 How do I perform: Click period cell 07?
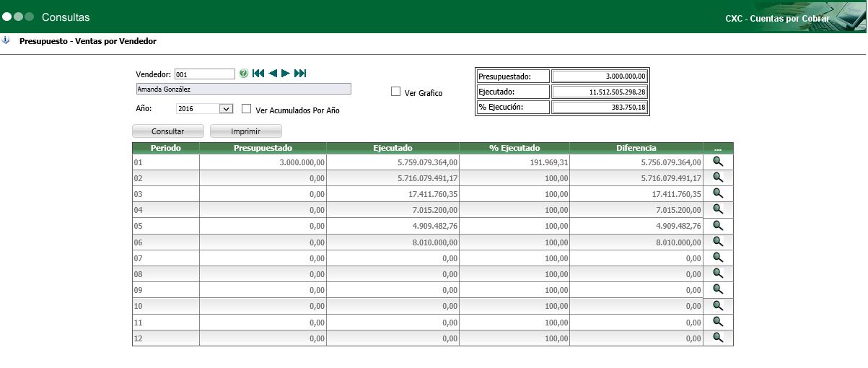(165, 258)
